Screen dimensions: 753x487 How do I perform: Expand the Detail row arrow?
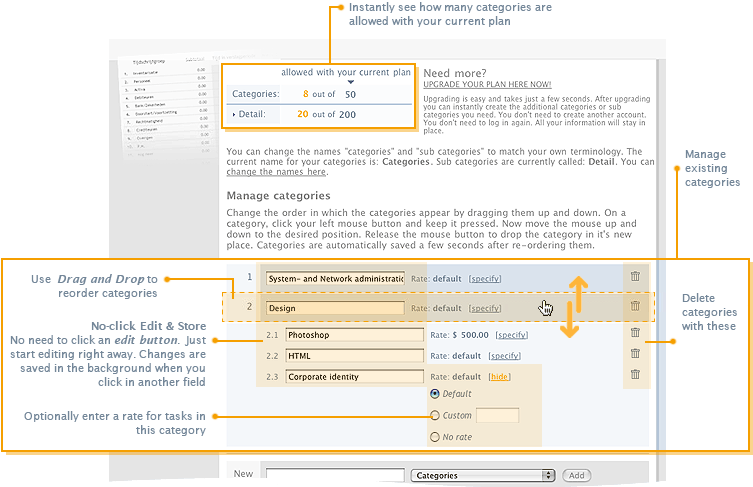[234, 115]
